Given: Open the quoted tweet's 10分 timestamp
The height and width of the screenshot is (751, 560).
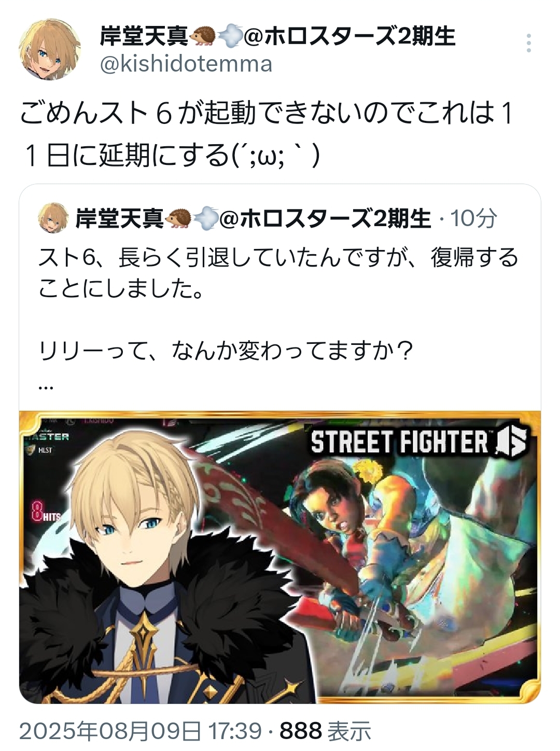Looking at the screenshot, I should coord(473,218).
